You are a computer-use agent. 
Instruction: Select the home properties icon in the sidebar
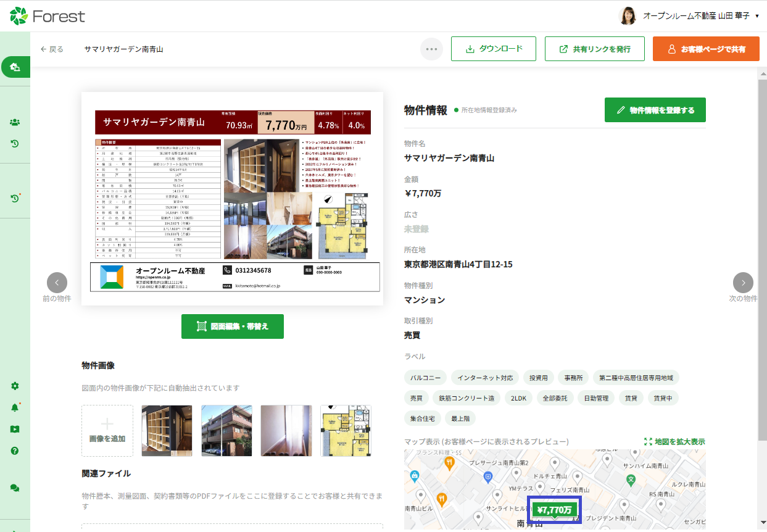tap(15, 67)
